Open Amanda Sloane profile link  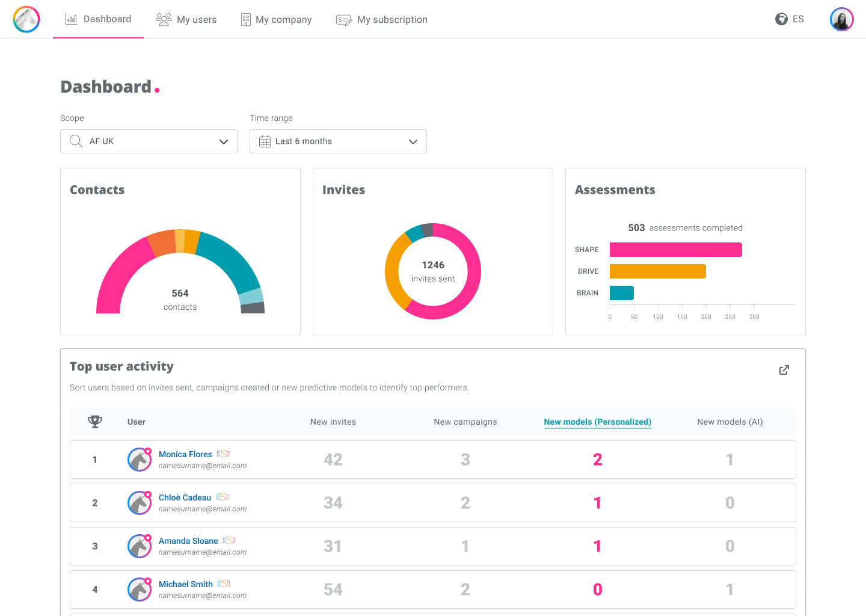click(x=188, y=541)
